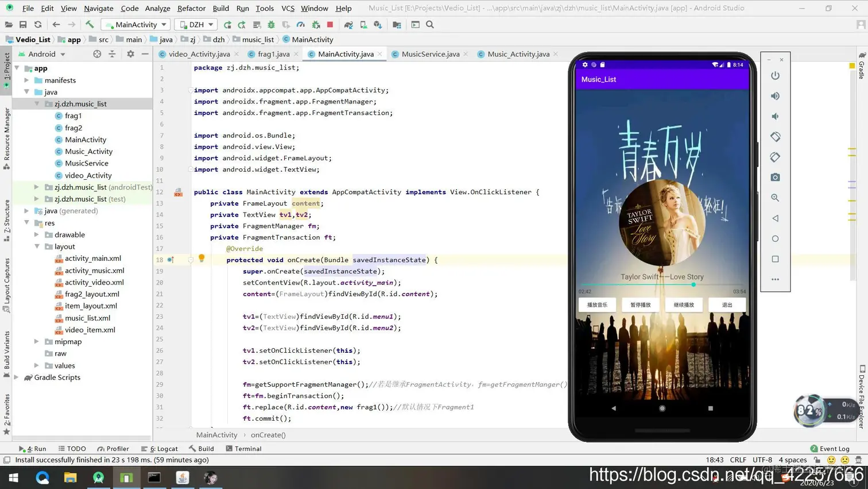Click emulator home circle in side panel
The image size is (868, 489).
[x=775, y=238]
